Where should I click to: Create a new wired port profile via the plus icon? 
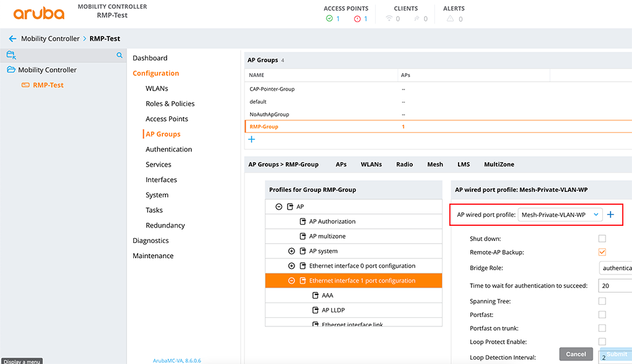611,214
